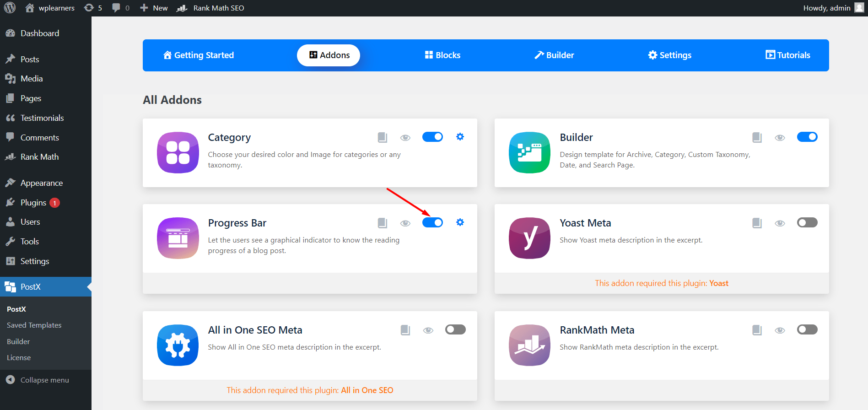The height and width of the screenshot is (410, 868).
Task: Open Rank Math SEO in admin bar
Action: [x=211, y=8]
